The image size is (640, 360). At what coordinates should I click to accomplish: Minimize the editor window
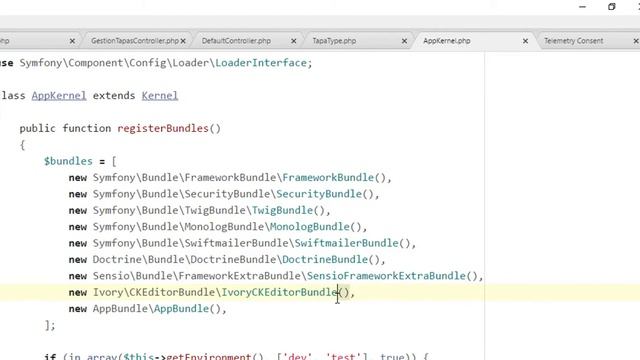(582, 7)
